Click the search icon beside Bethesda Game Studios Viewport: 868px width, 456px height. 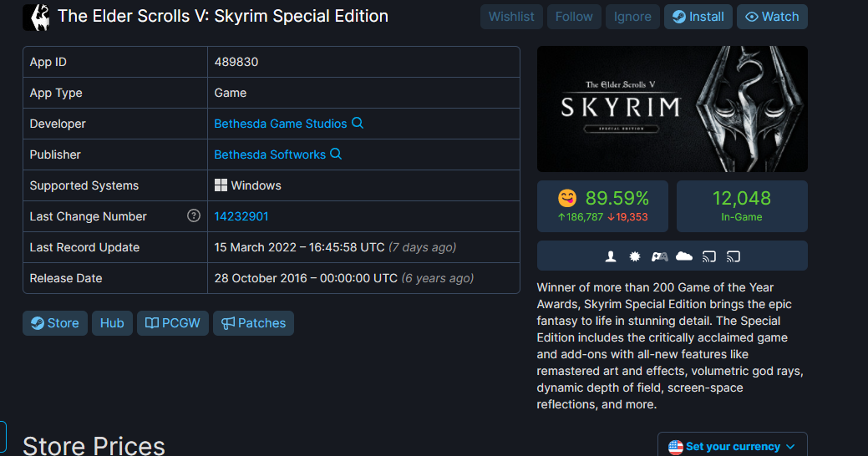(x=358, y=123)
